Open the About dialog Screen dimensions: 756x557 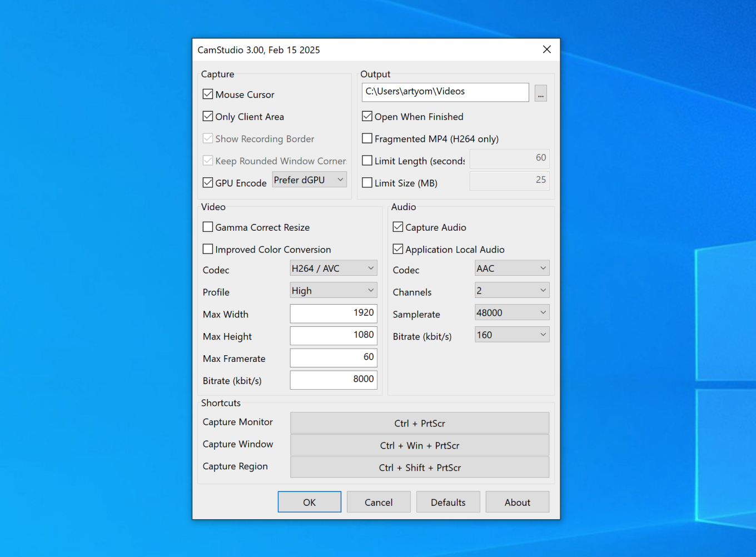pos(517,502)
